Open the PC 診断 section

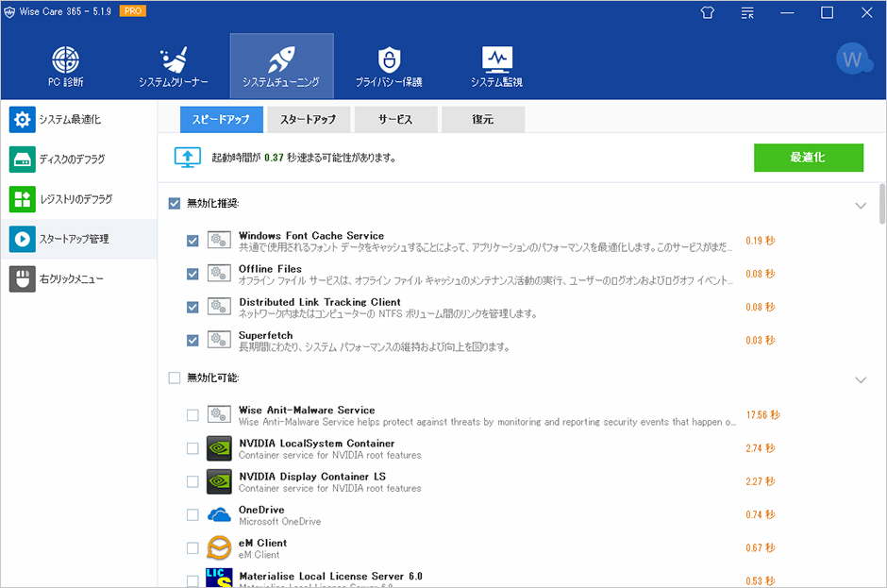66,66
